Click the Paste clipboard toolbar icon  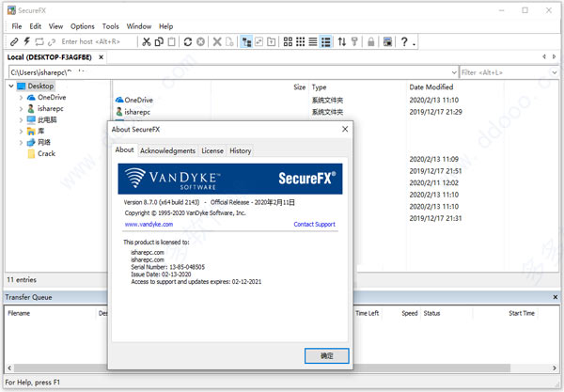[x=172, y=41]
